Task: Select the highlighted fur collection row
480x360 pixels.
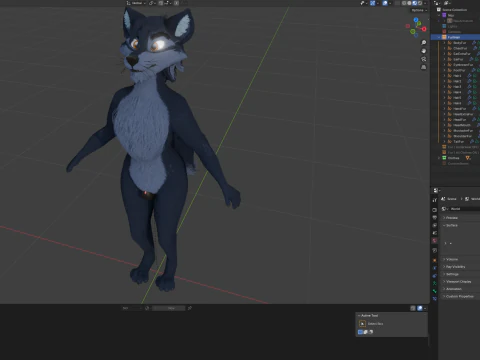Action: (x=455, y=37)
